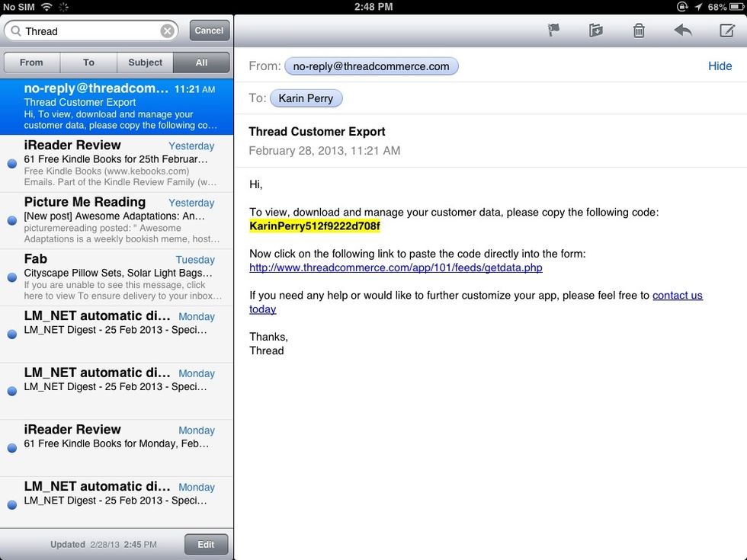This screenshot has width=747, height=560.
Task: Reply using the arrow icon
Action: 683,30
